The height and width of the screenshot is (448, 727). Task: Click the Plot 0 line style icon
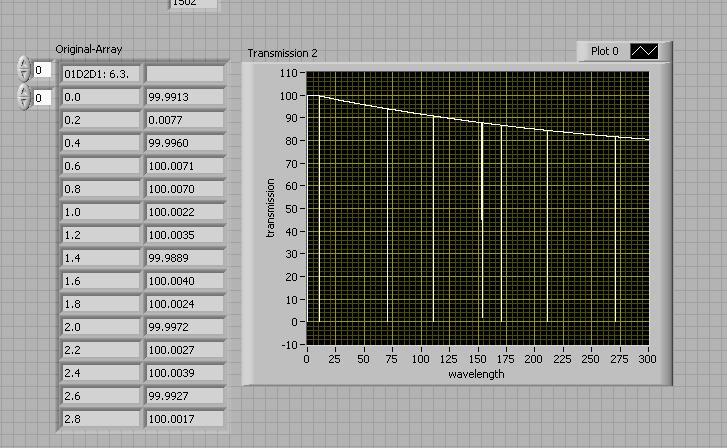(644, 51)
